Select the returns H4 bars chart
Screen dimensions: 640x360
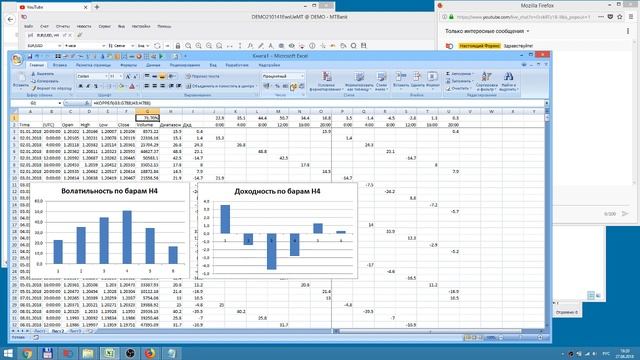277,231
